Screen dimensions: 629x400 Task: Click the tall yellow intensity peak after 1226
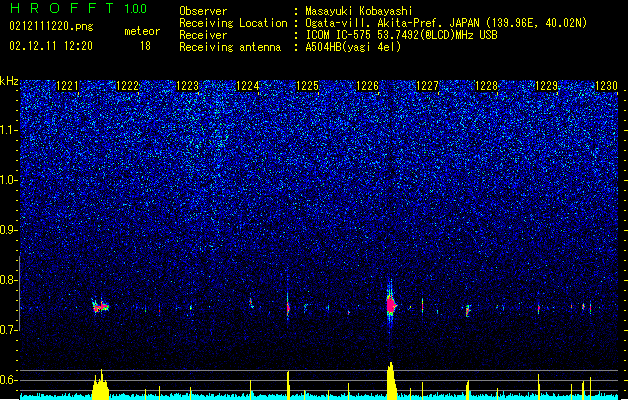click(x=392, y=381)
